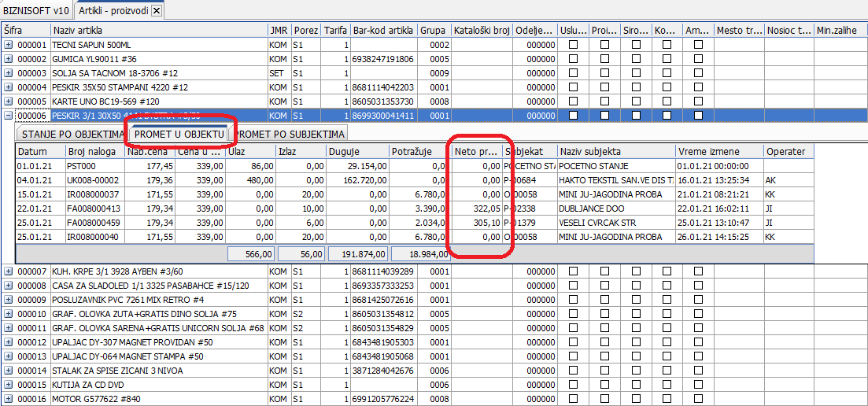Click the Min.zalihe column header

click(841, 30)
